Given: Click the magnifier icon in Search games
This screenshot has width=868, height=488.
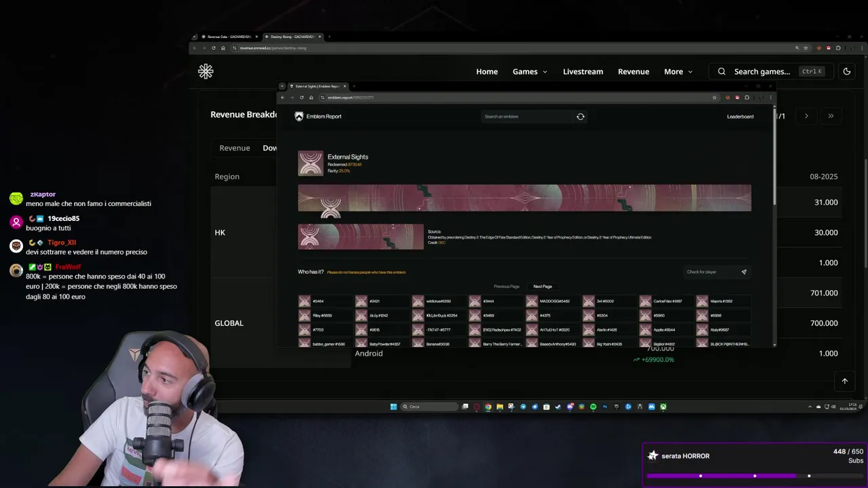Looking at the screenshot, I should [722, 71].
